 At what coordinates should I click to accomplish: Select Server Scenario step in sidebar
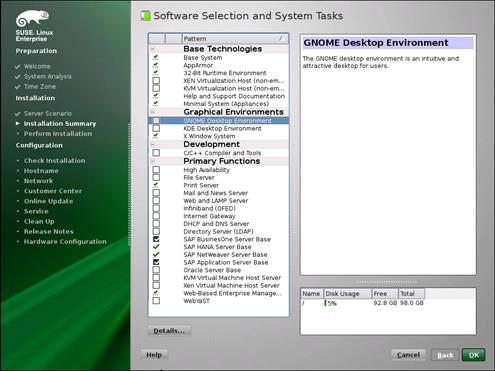coord(48,113)
